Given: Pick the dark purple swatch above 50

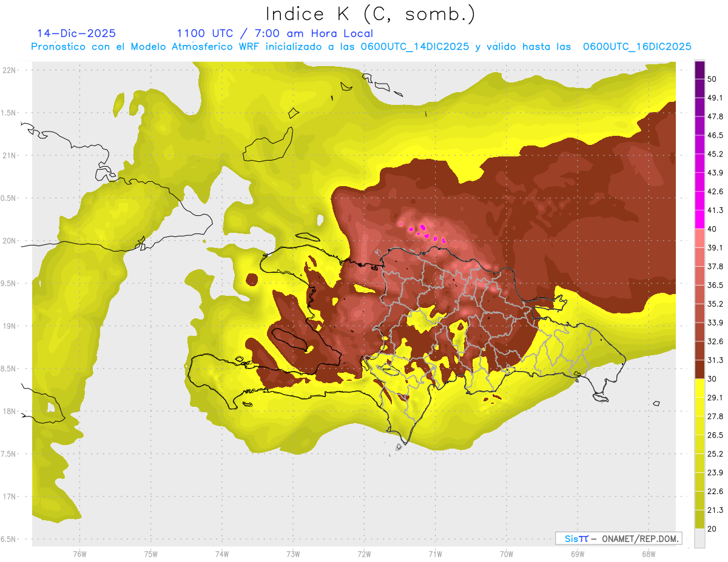Looking at the screenshot, I should tap(699, 70).
